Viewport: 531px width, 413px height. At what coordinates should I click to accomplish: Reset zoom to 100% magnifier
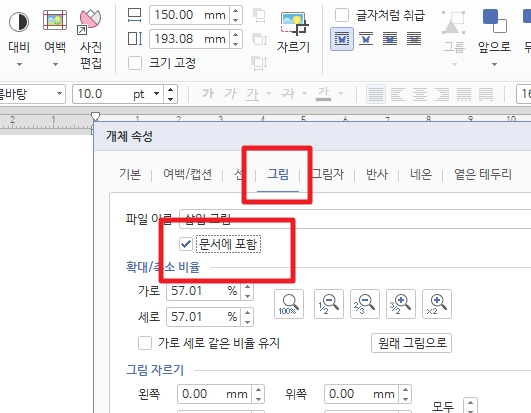coord(289,304)
